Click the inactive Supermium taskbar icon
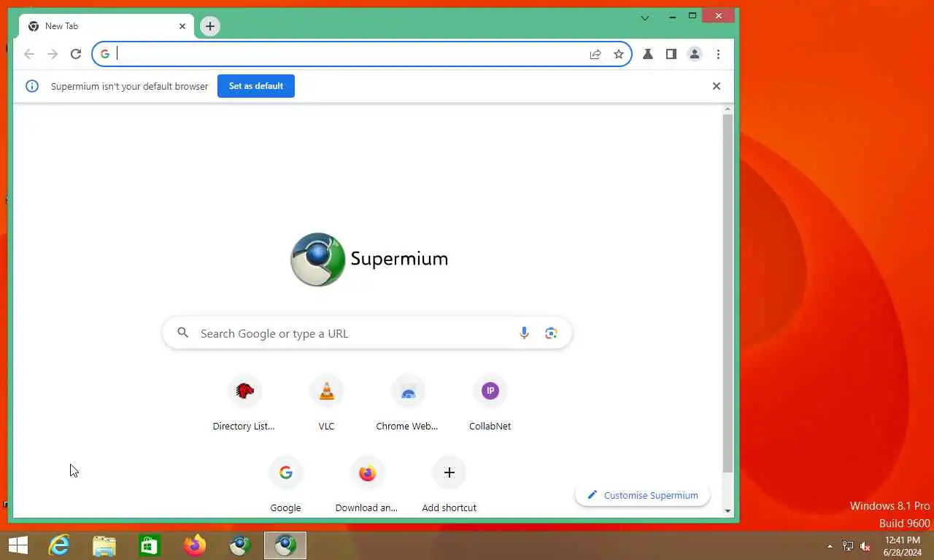Screen dimensions: 934x560 pos(240,545)
